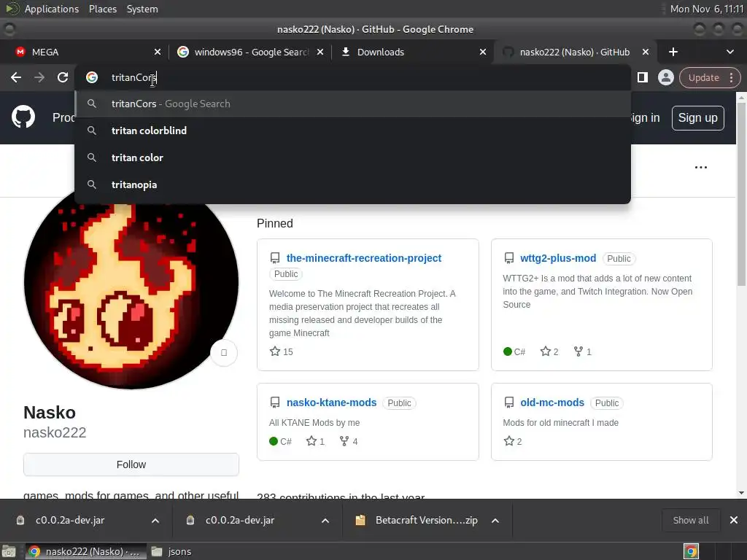Viewport: 747px width, 560px height.
Task: Click the Chrome icon in the system tray
Action: tap(691, 551)
